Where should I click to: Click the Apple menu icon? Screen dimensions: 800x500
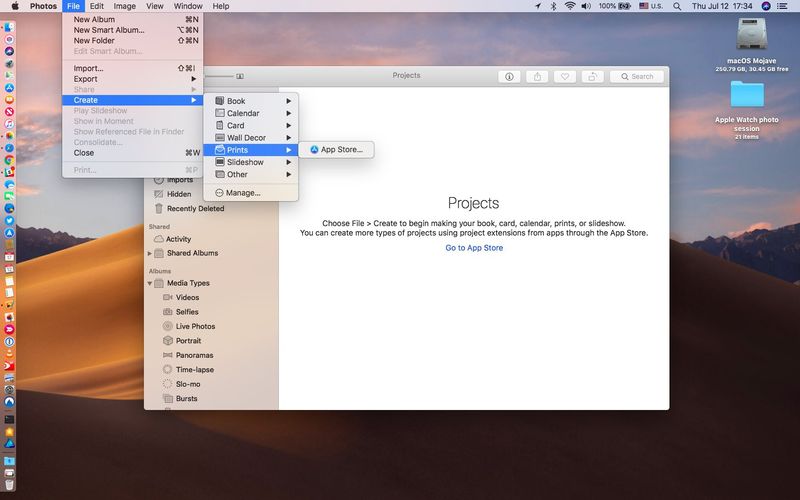(15, 6)
